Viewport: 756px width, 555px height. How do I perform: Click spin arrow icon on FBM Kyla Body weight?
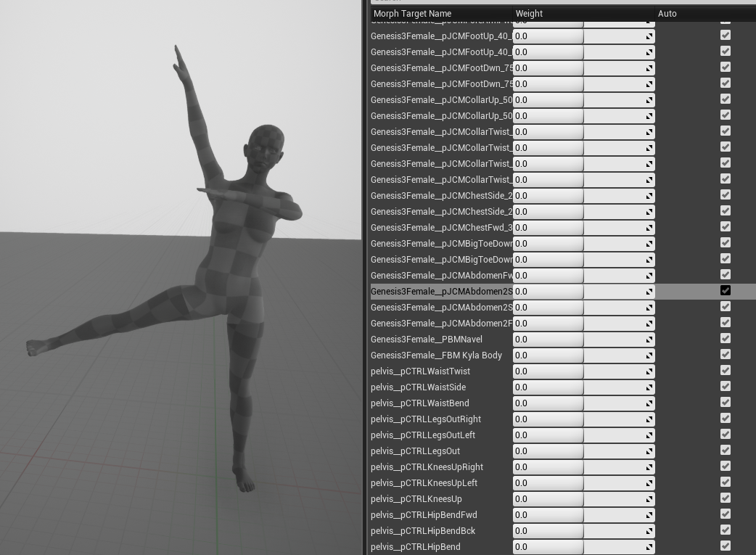point(649,355)
